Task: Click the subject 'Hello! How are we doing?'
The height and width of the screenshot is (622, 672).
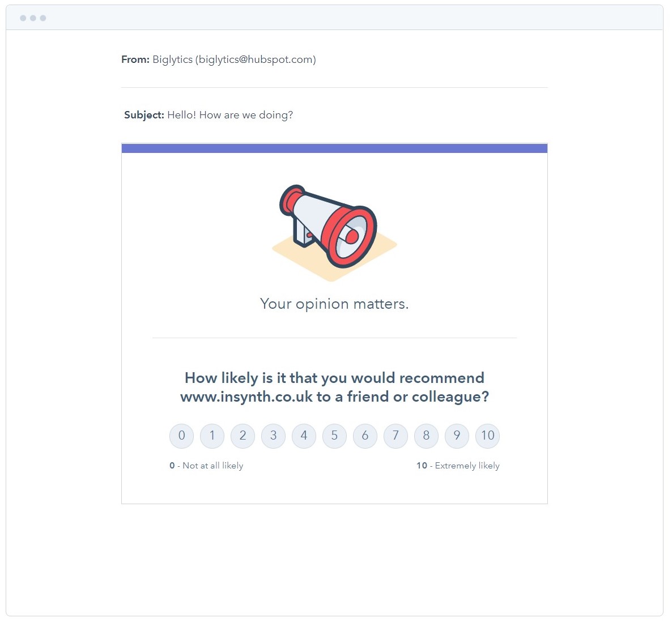Action: pyautogui.click(x=230, y=115)
